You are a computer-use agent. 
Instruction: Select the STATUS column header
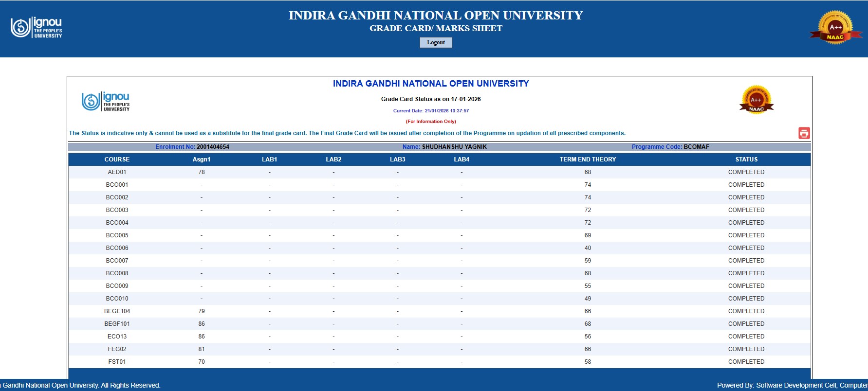746,160
